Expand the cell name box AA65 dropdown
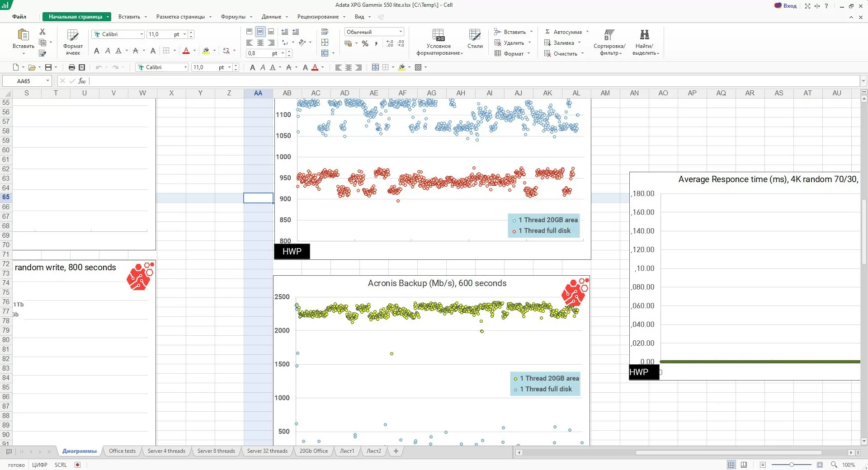Image resolution: width=868 pixels, height=470 pixels. tap(47, 81)
